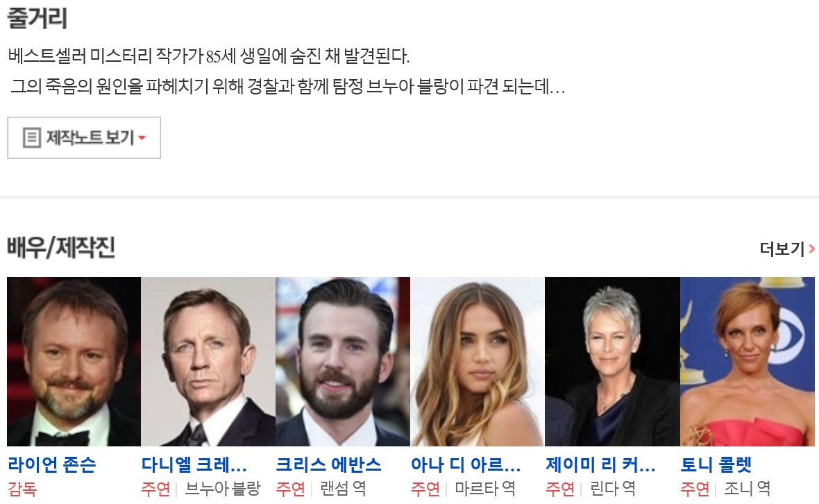Open 다니엘 크레이그 photo thumbnail
The height and width of the screenshot is (504, 819).
pyautogui.click(x=208, y=362)
